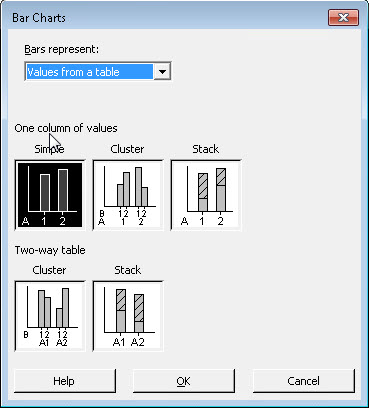Viewport: 369px width, 408px height.
Task: Click the One column of values heading
Action: pos(66,128)
